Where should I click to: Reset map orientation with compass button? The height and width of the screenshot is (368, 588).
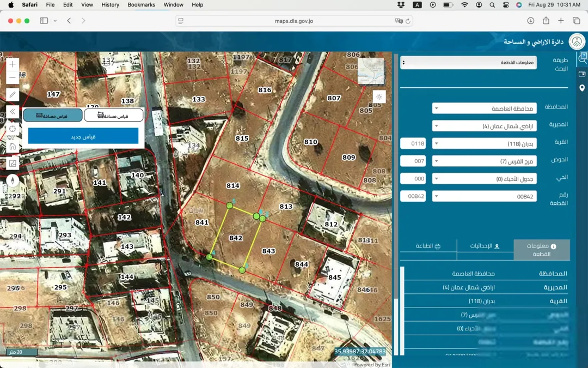(13, 180)
